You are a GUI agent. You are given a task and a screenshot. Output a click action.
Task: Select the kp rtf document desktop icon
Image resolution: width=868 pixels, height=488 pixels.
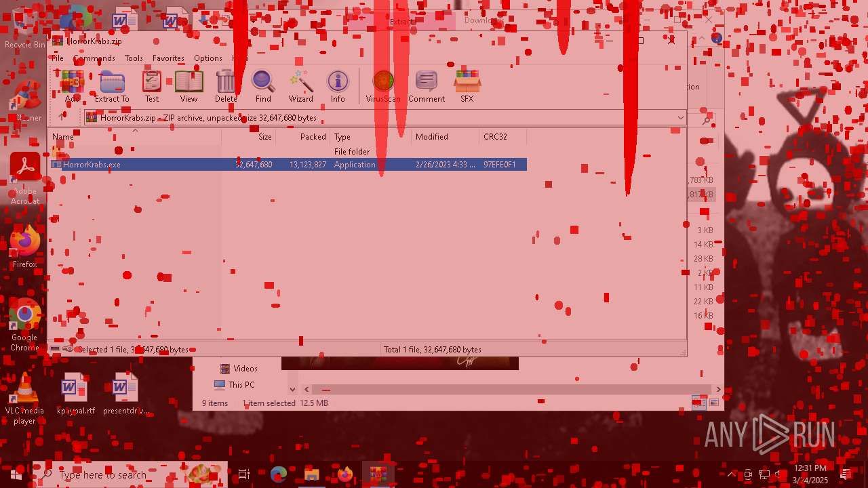pos(75,394)
